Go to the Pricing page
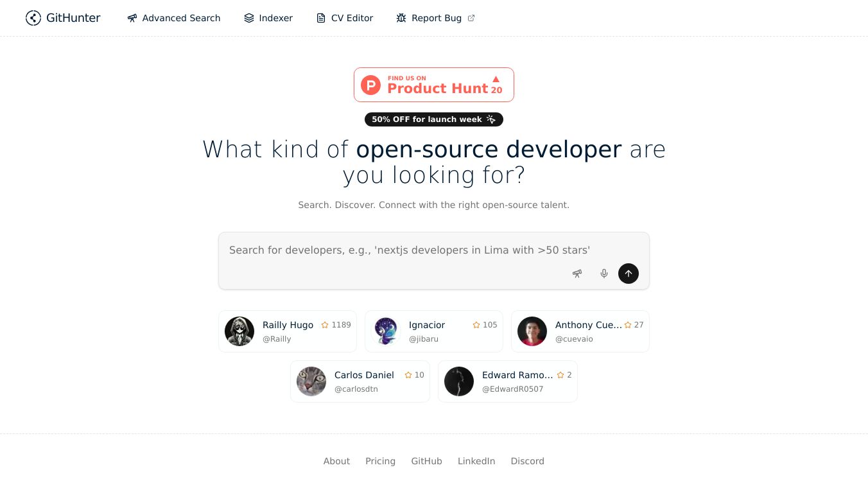This screenshot has height=488, width=868. 381,461
